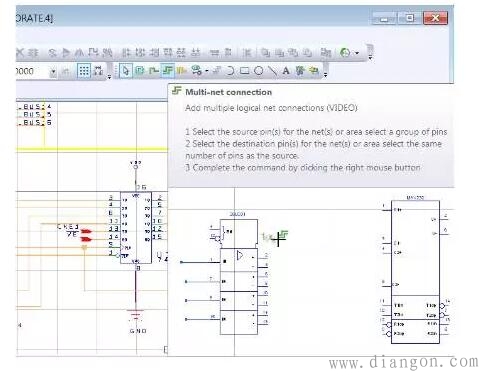Click the pin number 13 on the IC
The width and height of the screenshot is (484, 377).
pos(114,228)
